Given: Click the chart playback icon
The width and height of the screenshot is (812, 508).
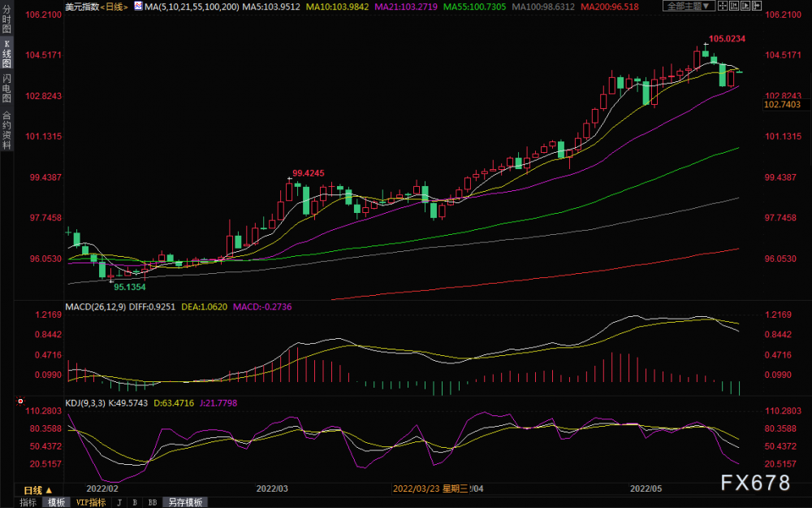Looking at the screenshot, I should (x=745, y=6).
